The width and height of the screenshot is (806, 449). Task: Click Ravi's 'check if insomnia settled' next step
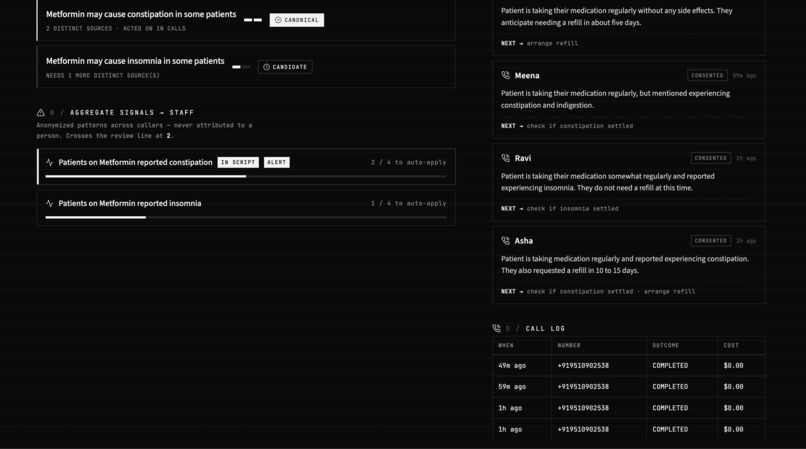tap(573, 208)
